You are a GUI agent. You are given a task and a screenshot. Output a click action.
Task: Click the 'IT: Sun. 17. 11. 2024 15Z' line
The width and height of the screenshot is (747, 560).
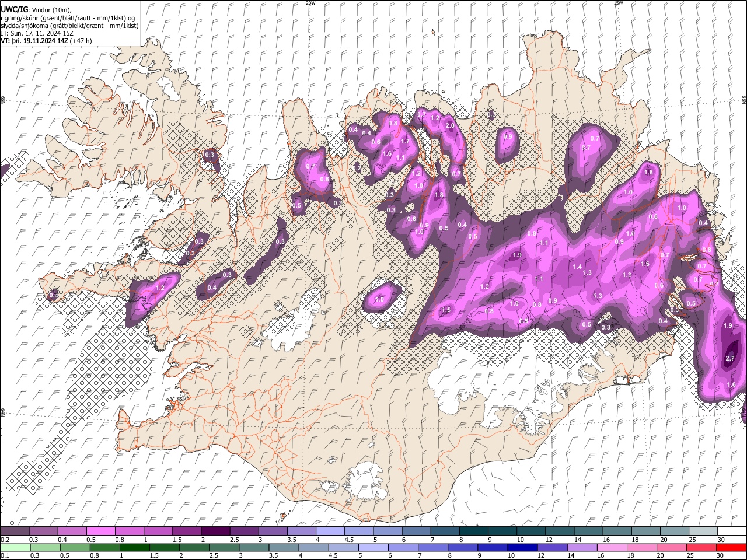37,33
